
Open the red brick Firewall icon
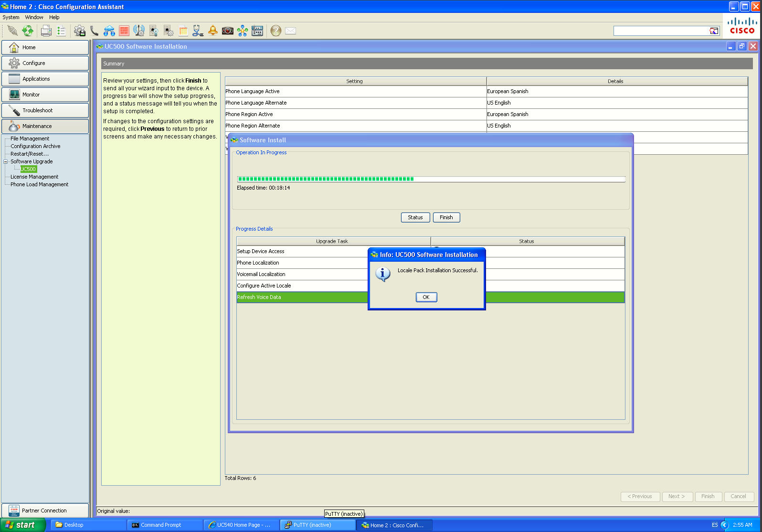[124, 31]
